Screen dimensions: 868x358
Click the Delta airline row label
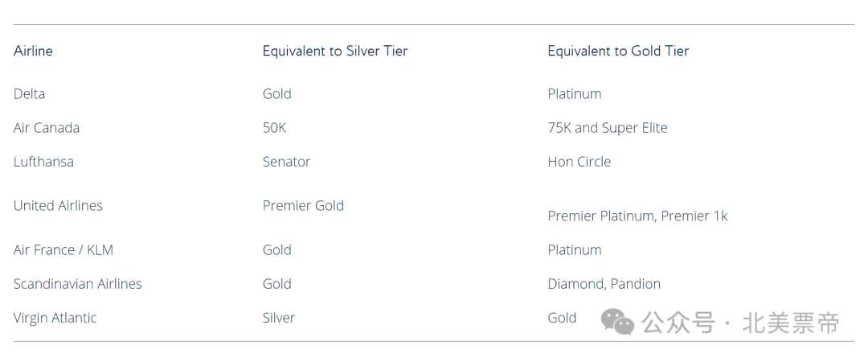click(x=30, y=93)
